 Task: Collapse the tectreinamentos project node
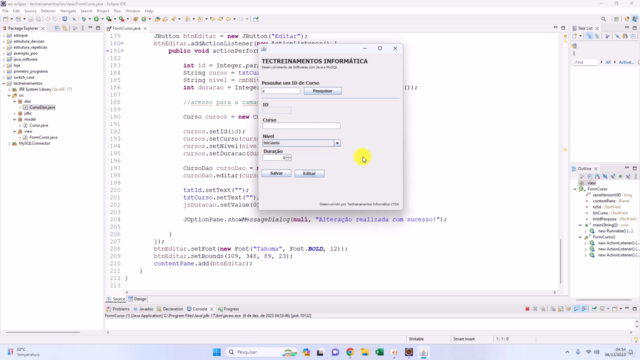coord(4,83)
